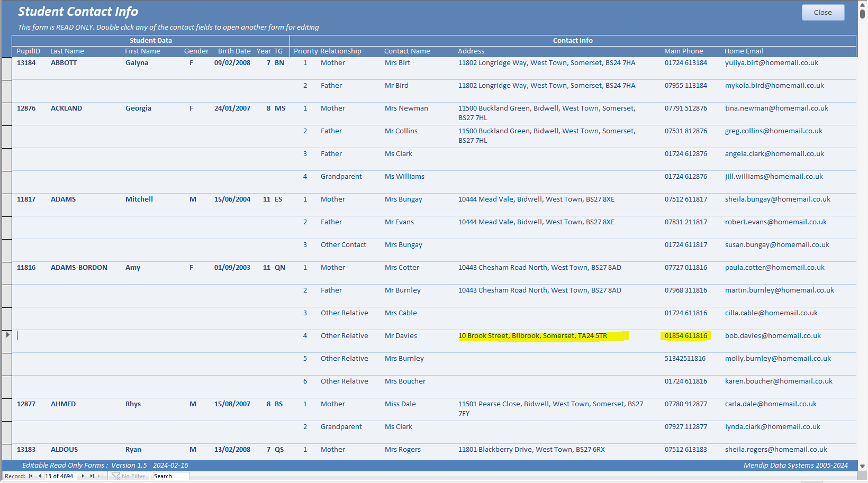This screenshot has width=868, height=483.
Task: Jump to last record icon
Action: click(x=92, y=476)
